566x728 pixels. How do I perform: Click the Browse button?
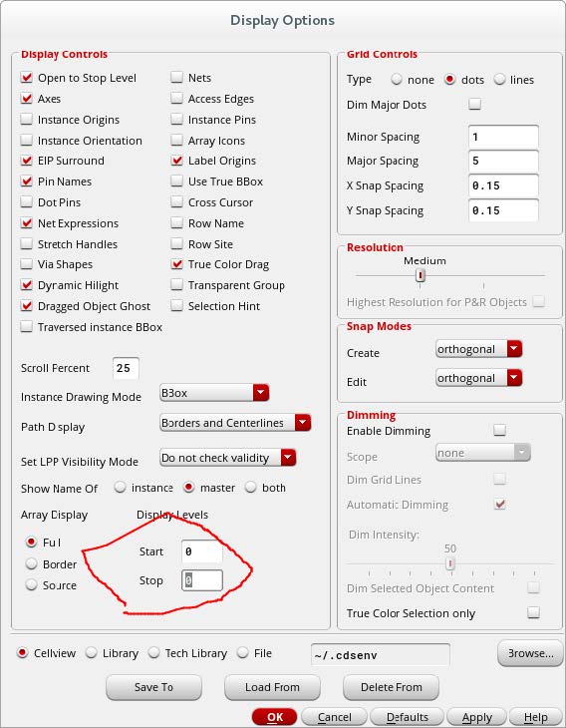coord(530,653)
